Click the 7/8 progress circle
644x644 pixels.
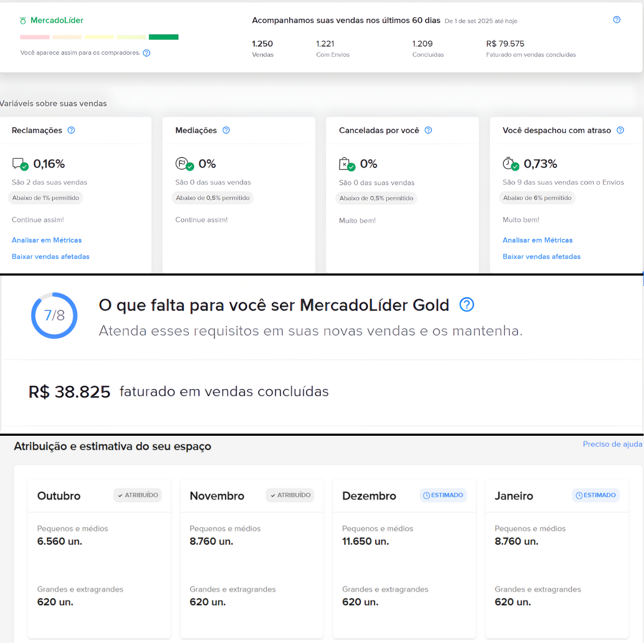pos(54,316)
